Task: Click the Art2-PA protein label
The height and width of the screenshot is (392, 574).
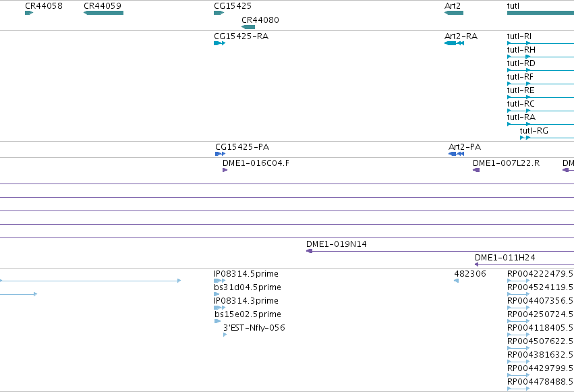Action: (465, 147)
